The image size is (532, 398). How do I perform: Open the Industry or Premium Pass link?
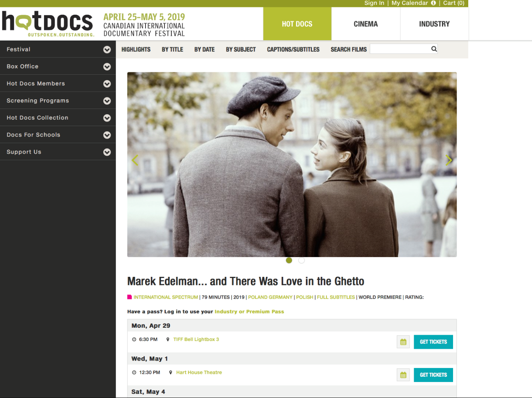click(249, 312)
